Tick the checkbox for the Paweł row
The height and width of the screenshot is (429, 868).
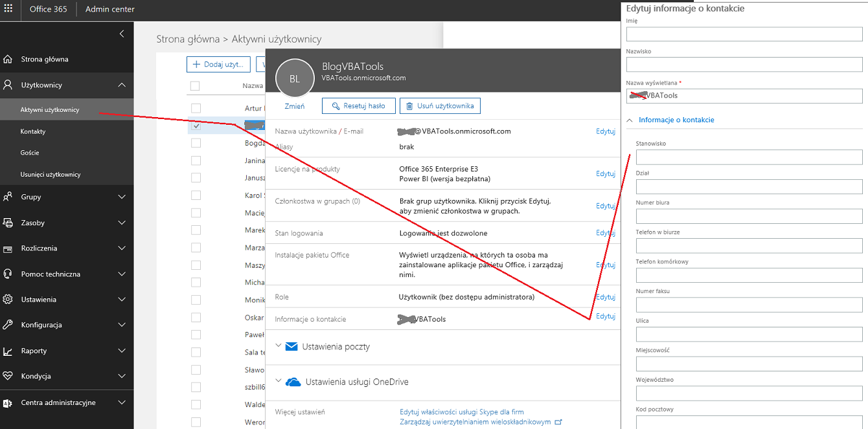click(196, 335)
